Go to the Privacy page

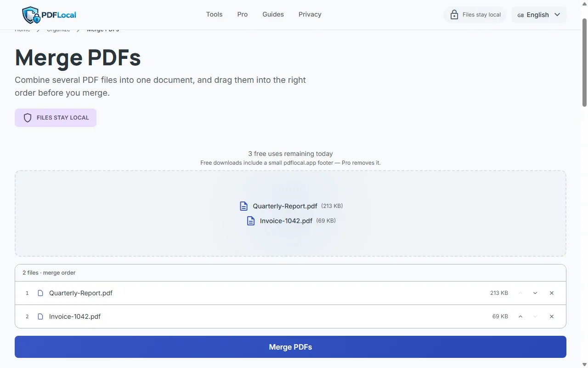pyautogui.click(x=310, y=14)
